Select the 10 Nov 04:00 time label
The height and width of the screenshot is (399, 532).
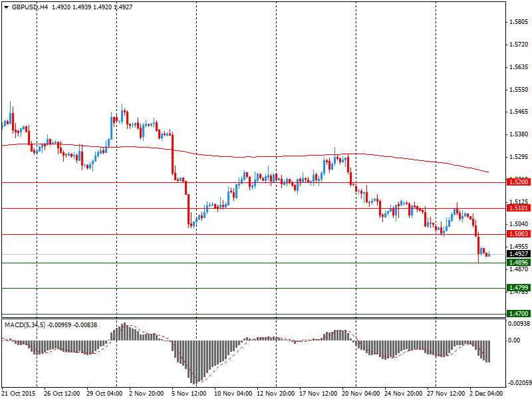pyautogui.click(x=233, y=394)
